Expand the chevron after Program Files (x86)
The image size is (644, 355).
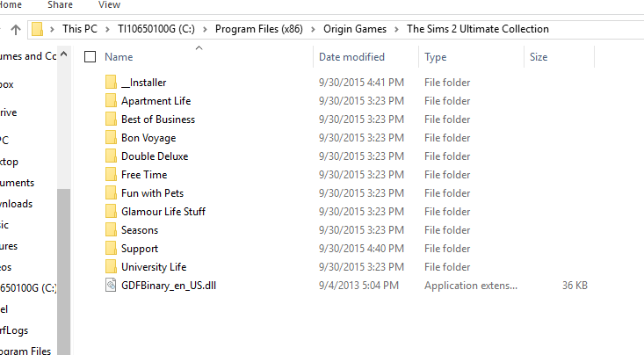coord(314,29)
